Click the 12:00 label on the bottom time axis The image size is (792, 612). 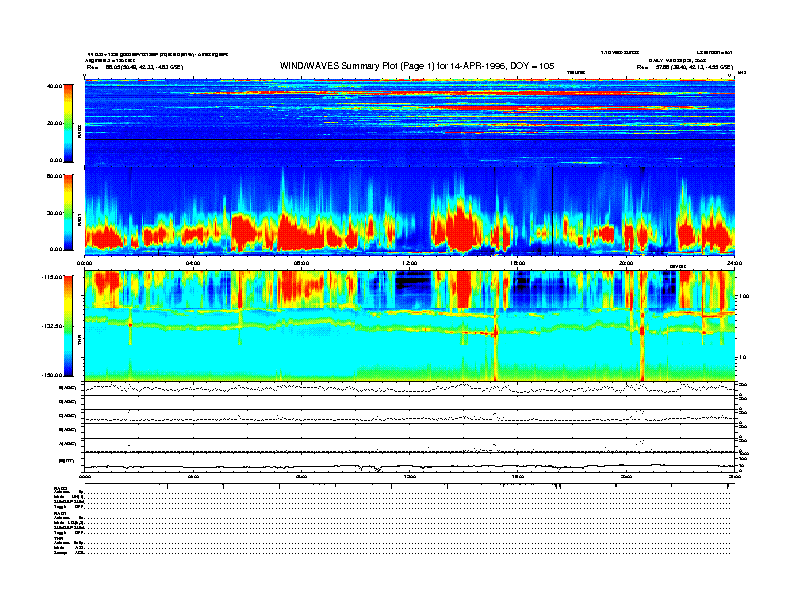point(410,476)
